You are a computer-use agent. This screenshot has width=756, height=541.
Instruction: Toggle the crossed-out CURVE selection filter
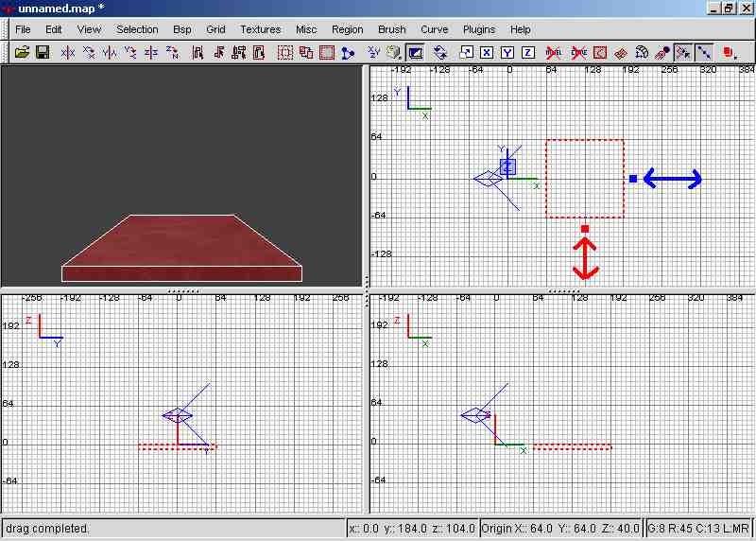[x=577, y=53]
